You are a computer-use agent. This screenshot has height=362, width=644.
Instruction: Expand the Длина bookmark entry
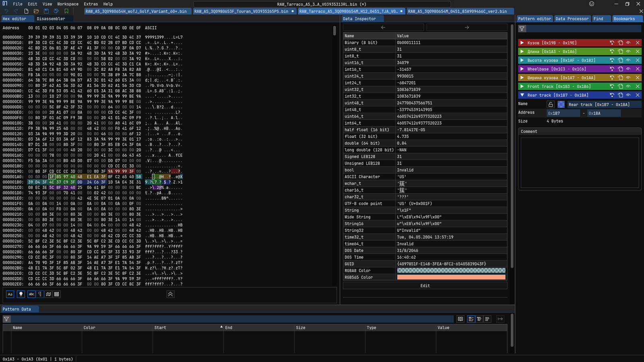(x=522, y=51)
